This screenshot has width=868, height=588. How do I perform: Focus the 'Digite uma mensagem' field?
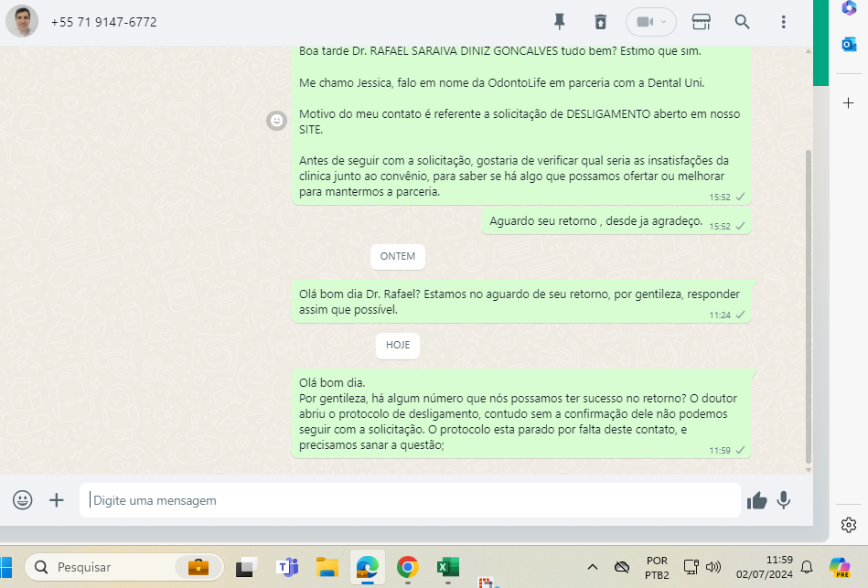[x=410, y=500]
